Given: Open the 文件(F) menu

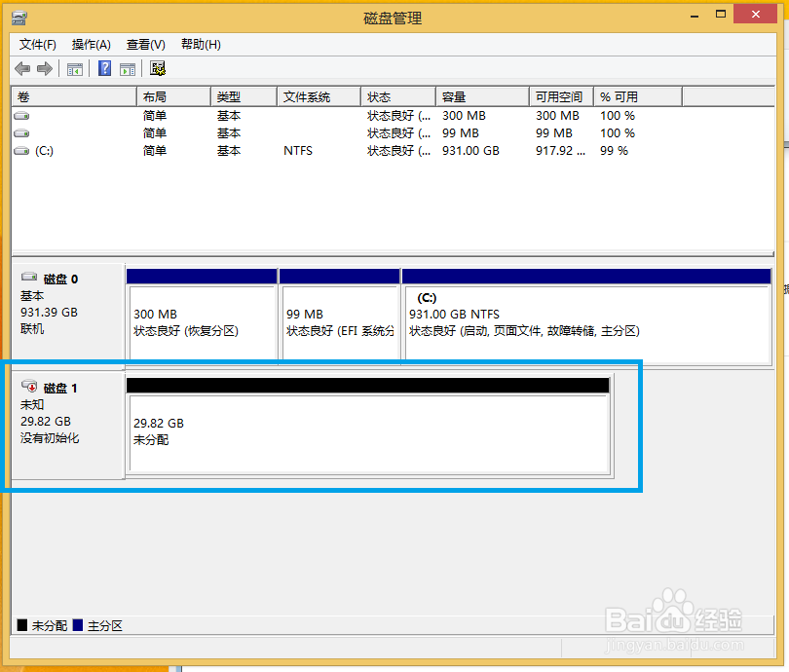Looking at the screenshot, I should point(37,44).
